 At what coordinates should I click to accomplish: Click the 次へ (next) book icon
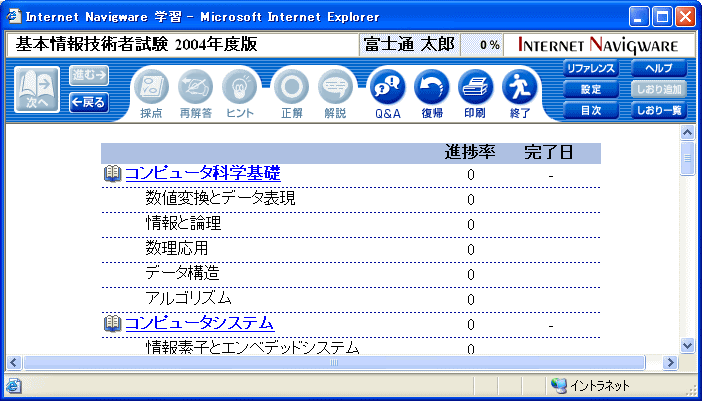[35, 90]
